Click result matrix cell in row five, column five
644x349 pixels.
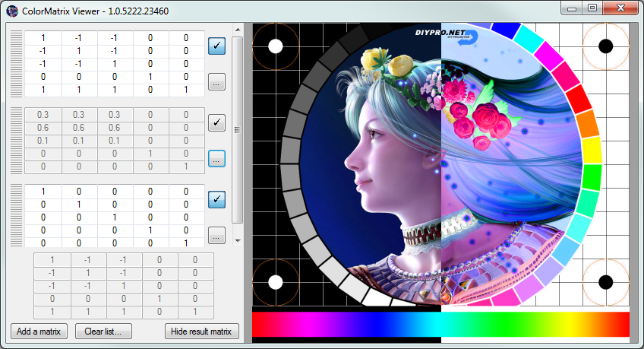point(195,312)
